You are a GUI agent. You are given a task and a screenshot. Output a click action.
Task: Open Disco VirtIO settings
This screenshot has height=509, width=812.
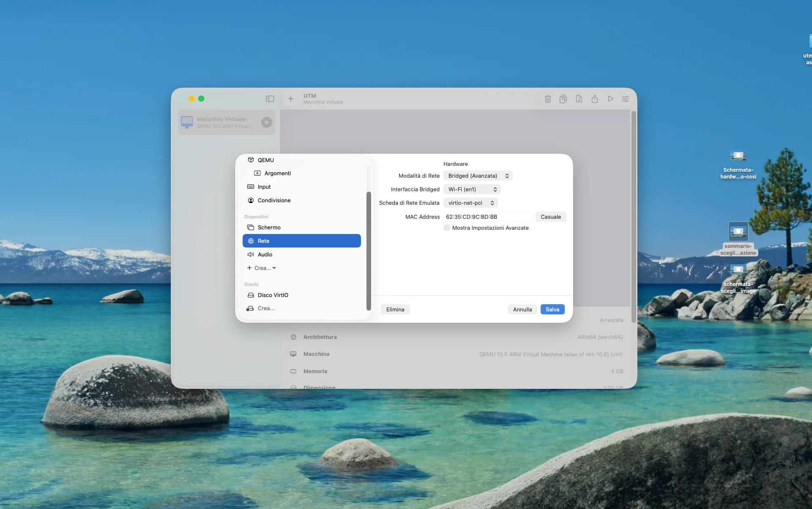click(273, 295)
